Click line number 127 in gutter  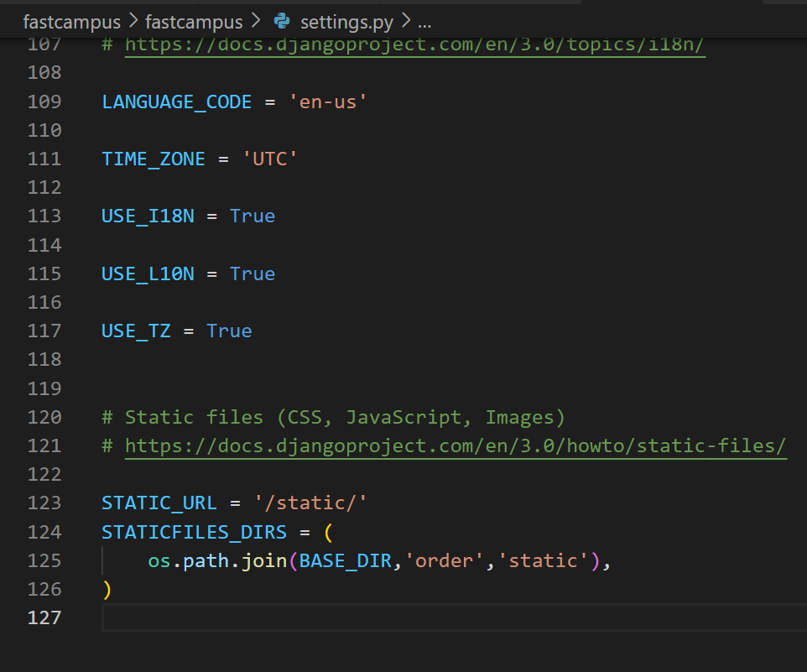tap(44, 617)
